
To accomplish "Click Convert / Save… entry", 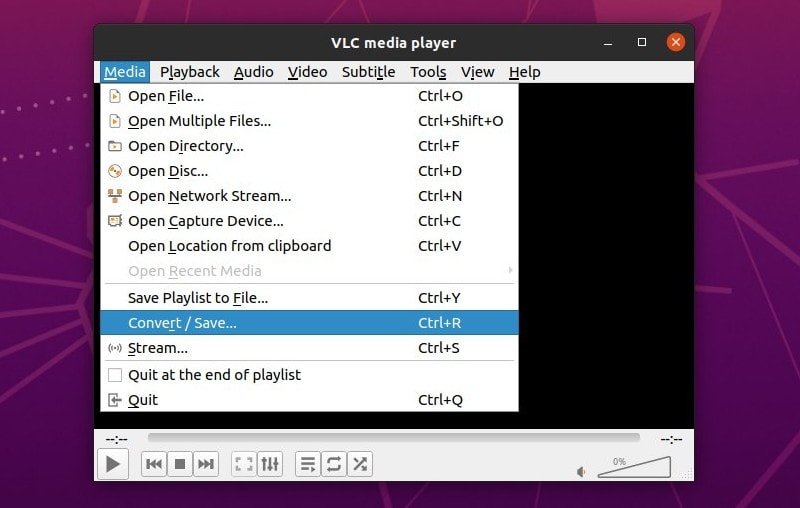I will pyautogui.click(x=309, y=323).
